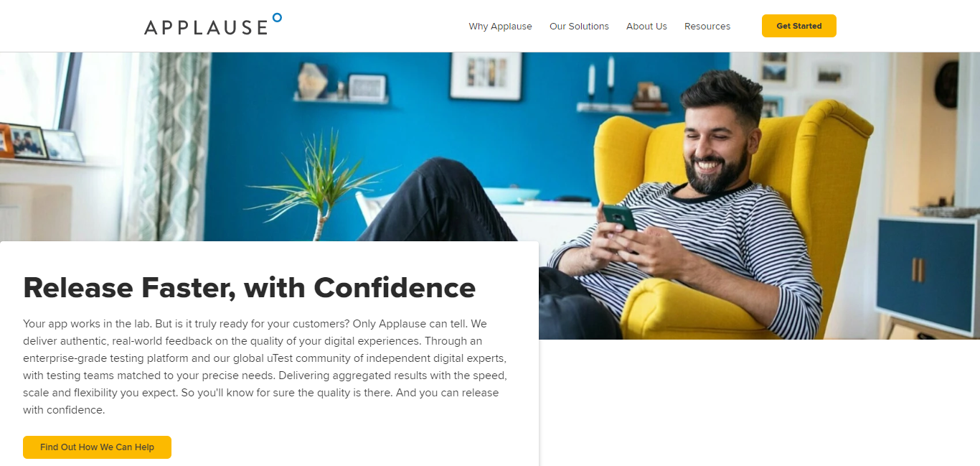The width and height of the screenshot is (980, 466).
Task: Click the green smartphone in the man's hands
Action: click(x=620, y=218)
